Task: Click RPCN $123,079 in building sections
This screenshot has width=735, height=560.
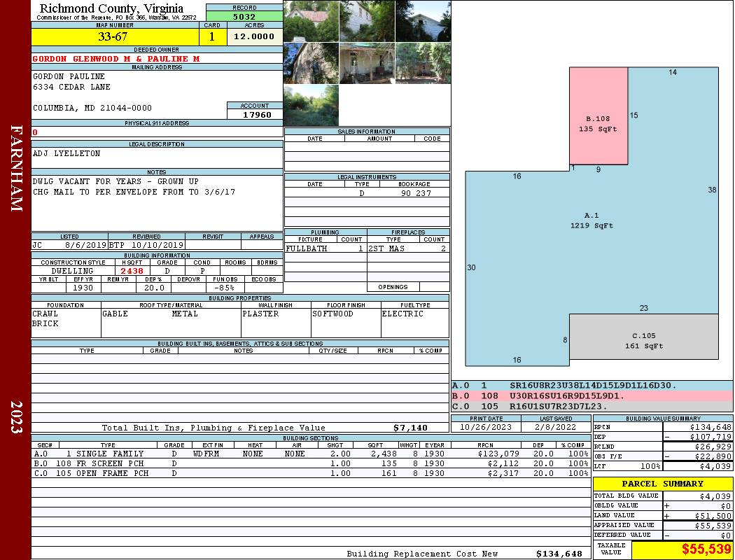Action: [x=498, y=454]
